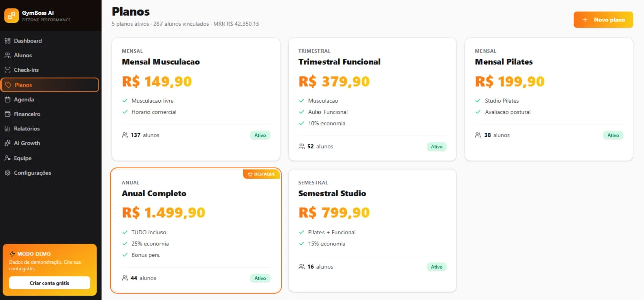Open the Mensal Musculacao plan card
The height and width of the screenshot is (300, 644).
point(196,99)
